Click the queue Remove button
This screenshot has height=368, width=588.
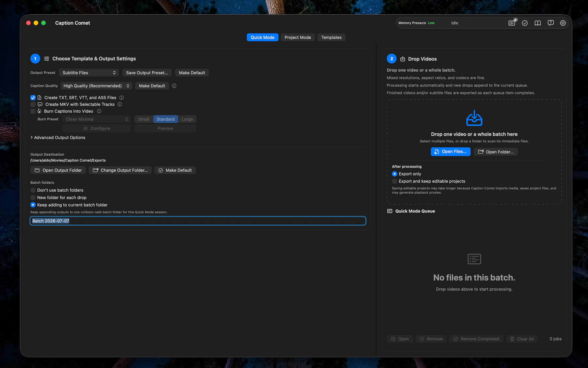(431, 339)
